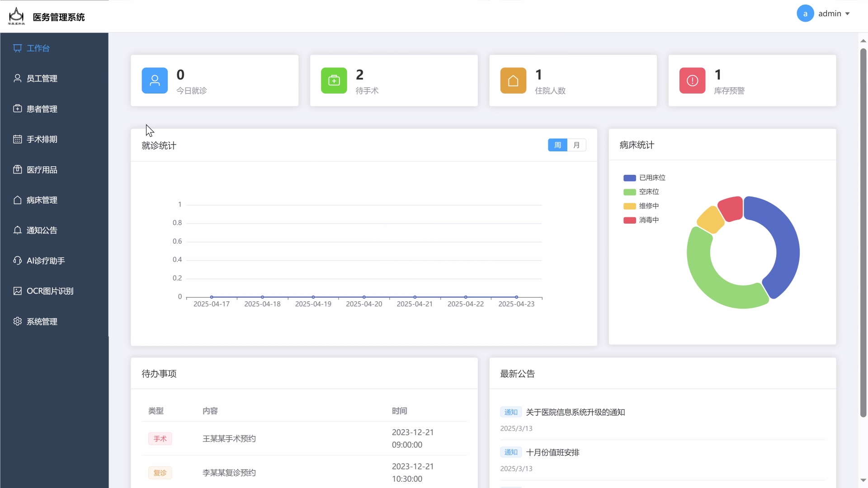The image size is (868, 488).
Task: Open announcement 关于医院信息系统升级的通知
Action: [x=575, y=412]
